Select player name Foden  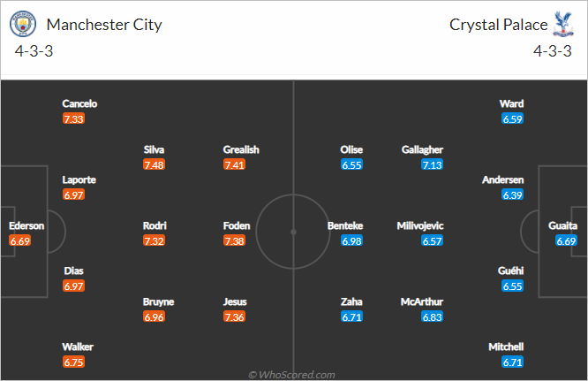pos(237,225)
